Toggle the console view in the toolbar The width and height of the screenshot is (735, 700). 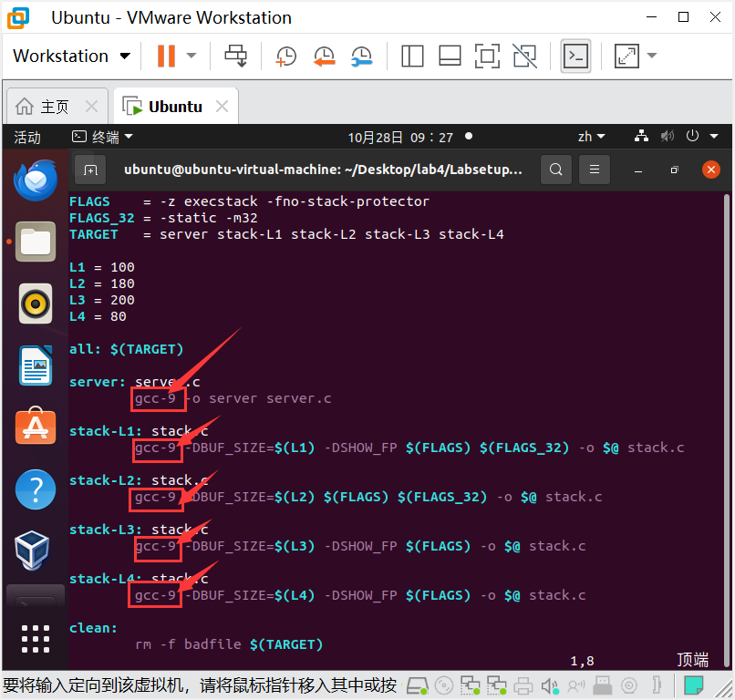[x=575, y=56]
